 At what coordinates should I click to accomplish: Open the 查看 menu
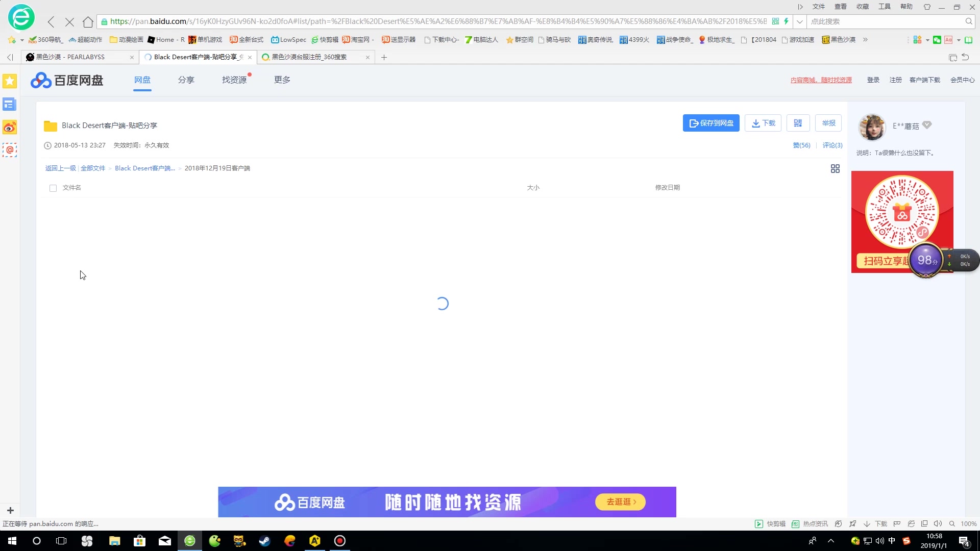(841, 7)
